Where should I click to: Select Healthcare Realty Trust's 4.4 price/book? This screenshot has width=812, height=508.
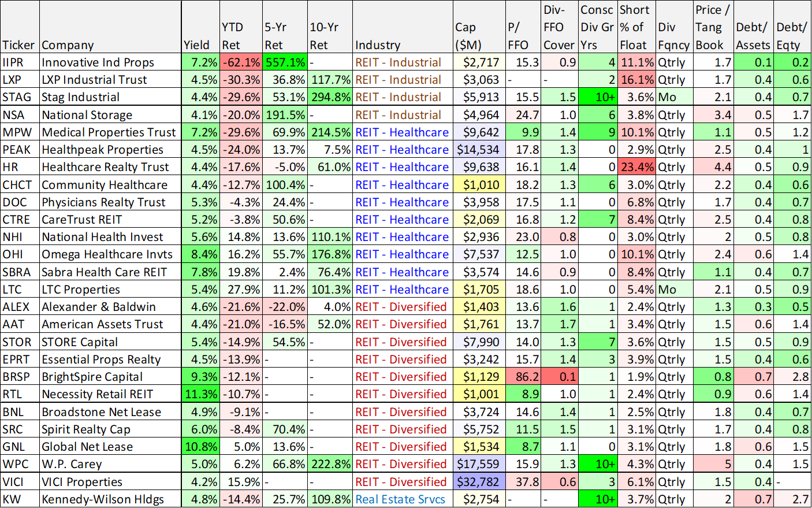pos(713,167)
